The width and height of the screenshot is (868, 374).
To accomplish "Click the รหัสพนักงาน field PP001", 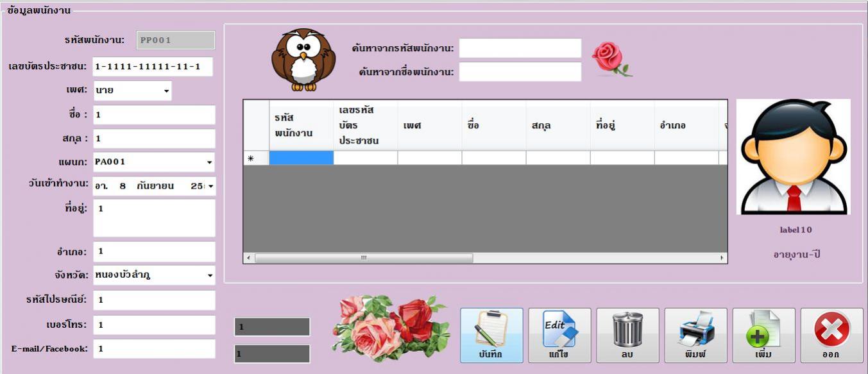I will [x=175, y=40].
